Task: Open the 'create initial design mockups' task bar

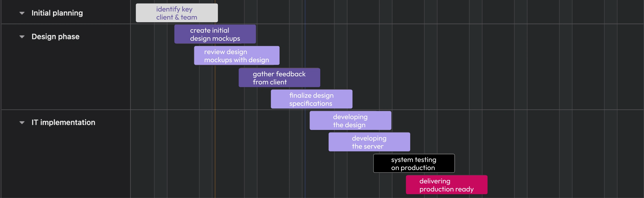Action: click(215, 34)
